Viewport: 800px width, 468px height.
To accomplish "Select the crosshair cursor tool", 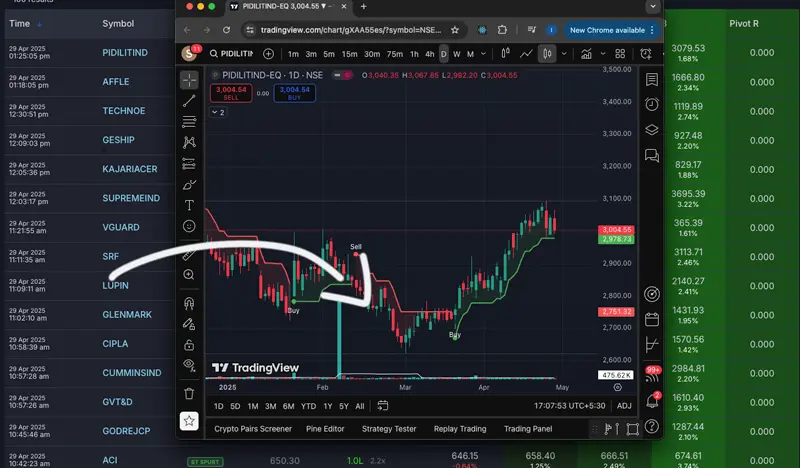I will click(189, 80).
